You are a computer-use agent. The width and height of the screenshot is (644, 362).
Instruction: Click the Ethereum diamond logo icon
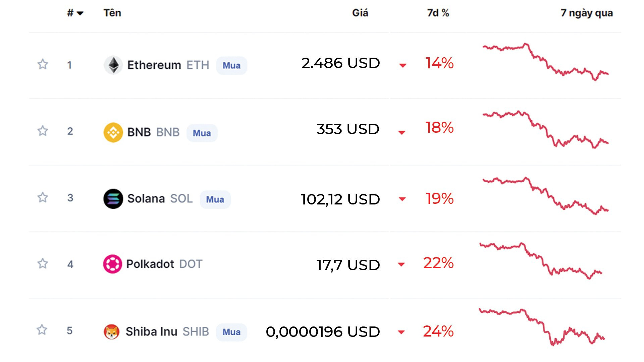point(113,65)
